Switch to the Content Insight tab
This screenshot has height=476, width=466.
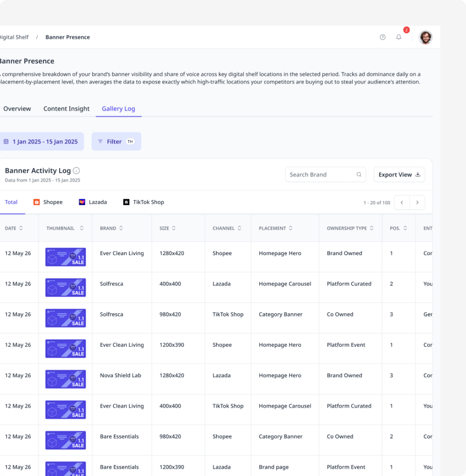coord(66,109)
